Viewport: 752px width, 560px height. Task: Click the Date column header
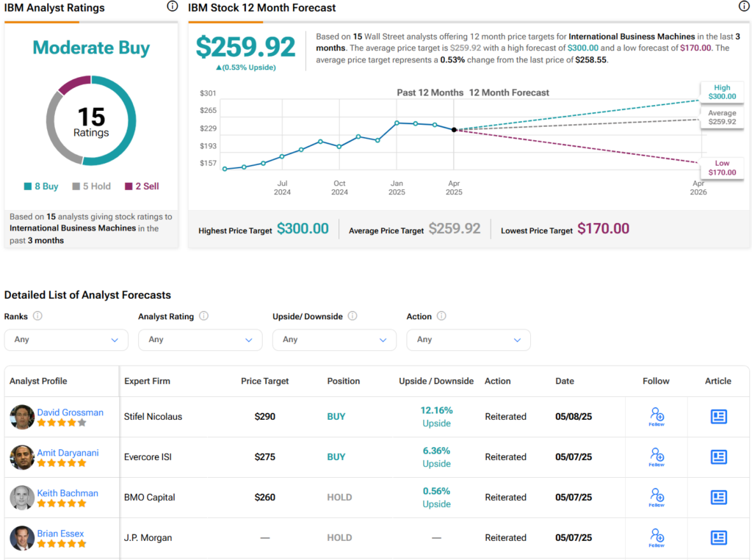(x=565, y=381)
